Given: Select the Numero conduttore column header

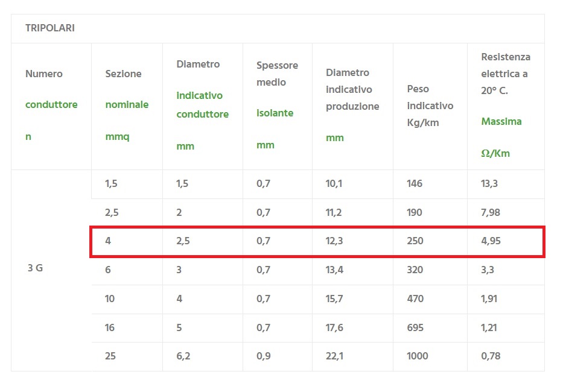Looking at the screenshot, I should [51, 105].
